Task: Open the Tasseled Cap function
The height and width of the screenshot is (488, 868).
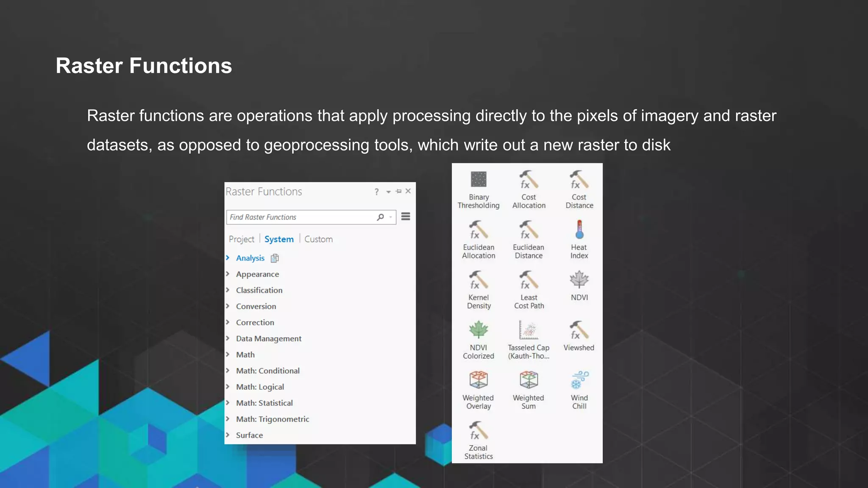Action: 529,340
